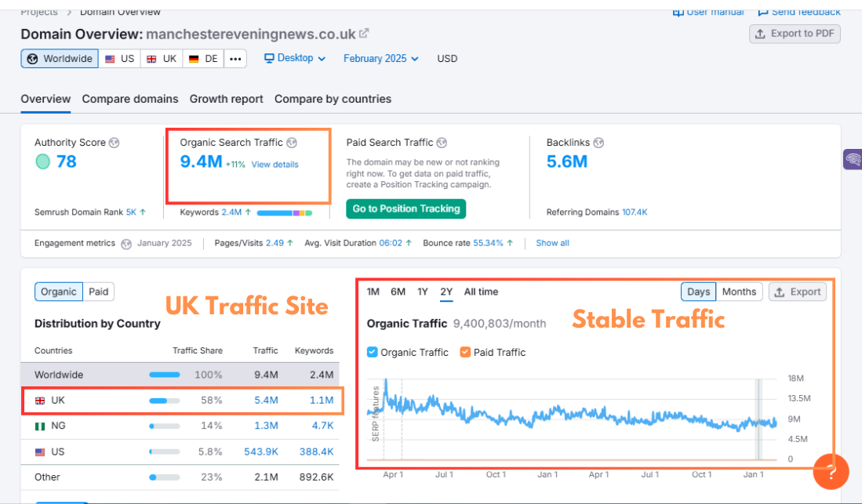Click the Paid Search Traffic info icon
Screen dimensions: 862x504
pyautogui.click(x=442, y=143)
